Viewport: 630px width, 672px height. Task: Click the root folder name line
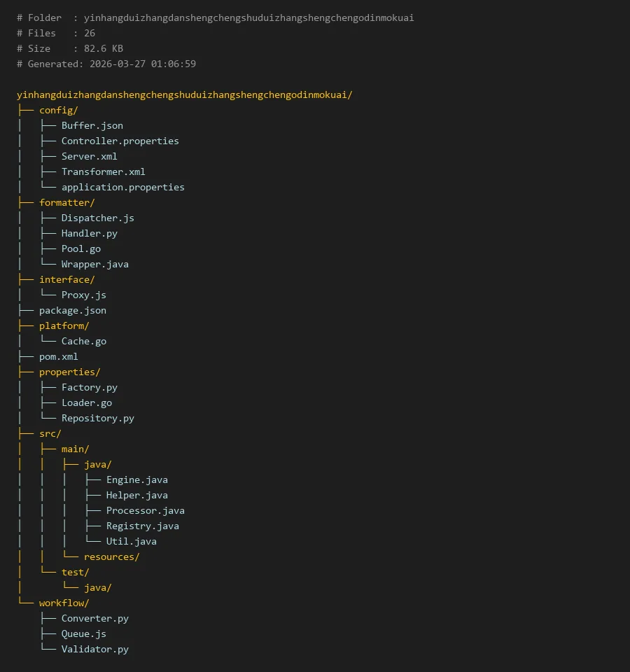[x=184, y=94]
